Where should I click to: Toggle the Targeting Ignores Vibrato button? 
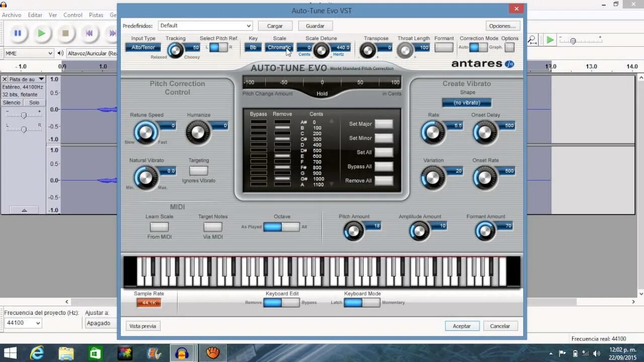[x=198, y=171]
